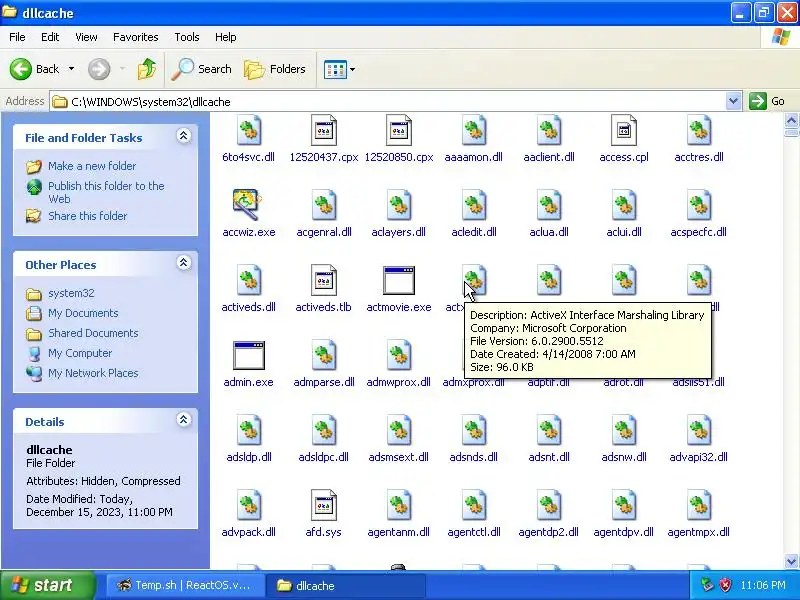Open the Windows Start menu

[x=48, y=585]
